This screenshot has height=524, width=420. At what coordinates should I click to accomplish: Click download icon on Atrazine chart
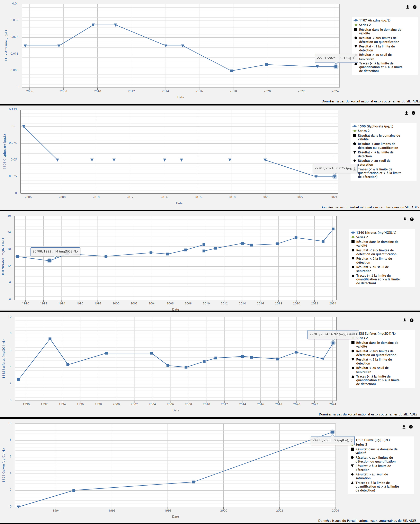pos(408,7)
